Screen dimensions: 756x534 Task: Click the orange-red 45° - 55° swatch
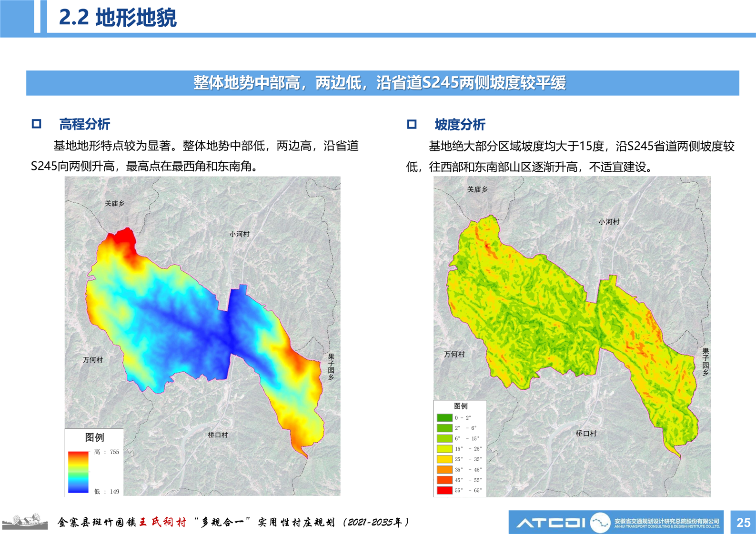coord(444,480)
